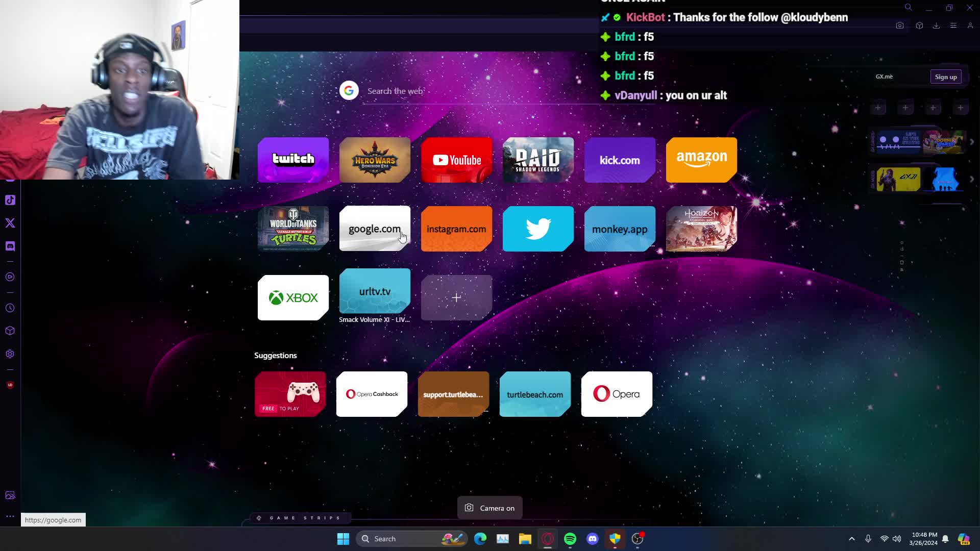Open File Explorer from the taskbar

[x=525, y=539]
